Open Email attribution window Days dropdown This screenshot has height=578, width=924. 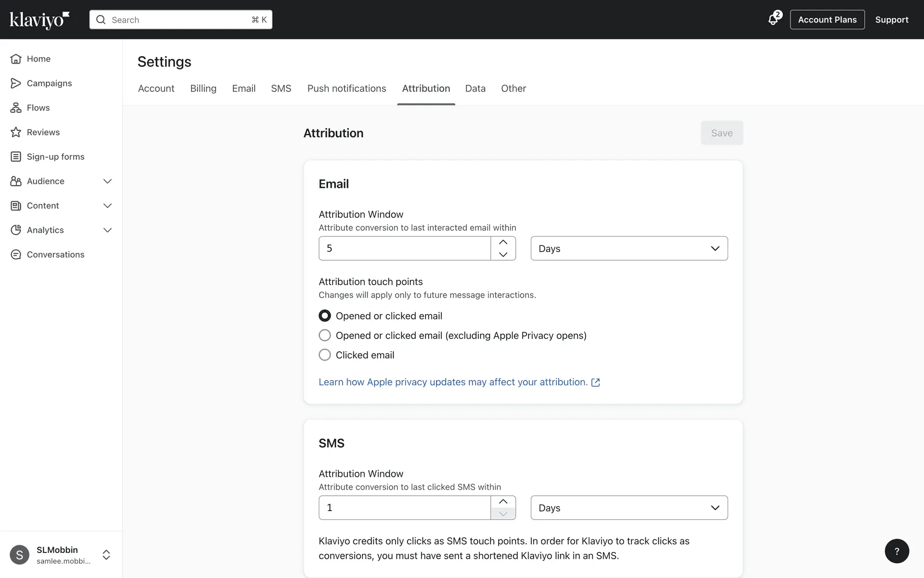tap(629, 249)
